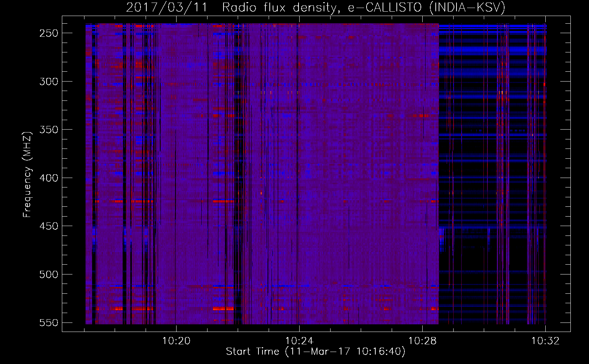
Task: Click the 'Start Time (11-Mar-17 10:16:40)' label
Action: coord(316,352)
